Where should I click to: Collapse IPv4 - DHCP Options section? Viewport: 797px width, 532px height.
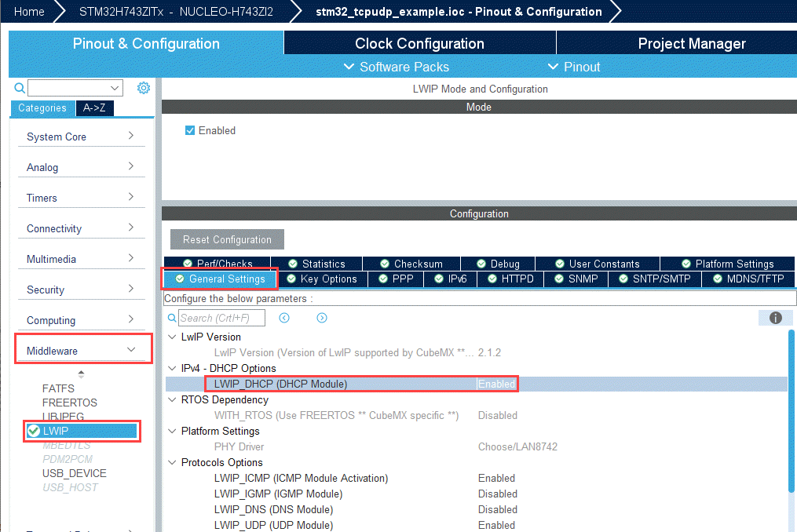[172, 368]
